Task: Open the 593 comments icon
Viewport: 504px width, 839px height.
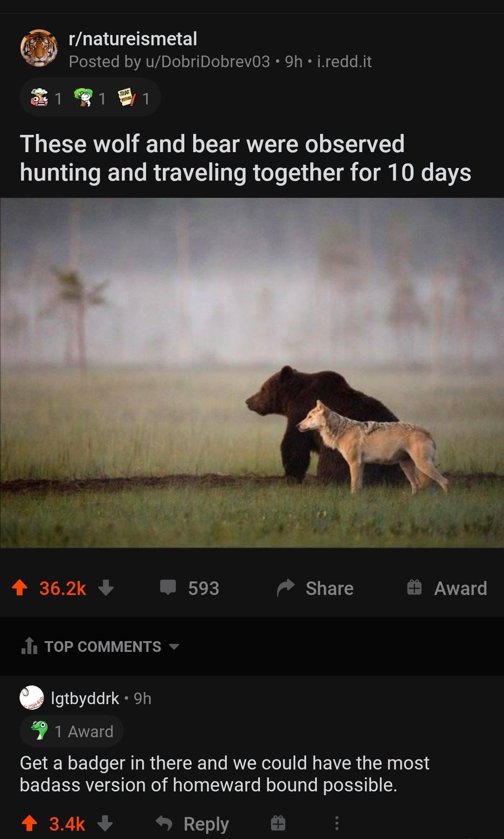Action: tap(168, 587)
